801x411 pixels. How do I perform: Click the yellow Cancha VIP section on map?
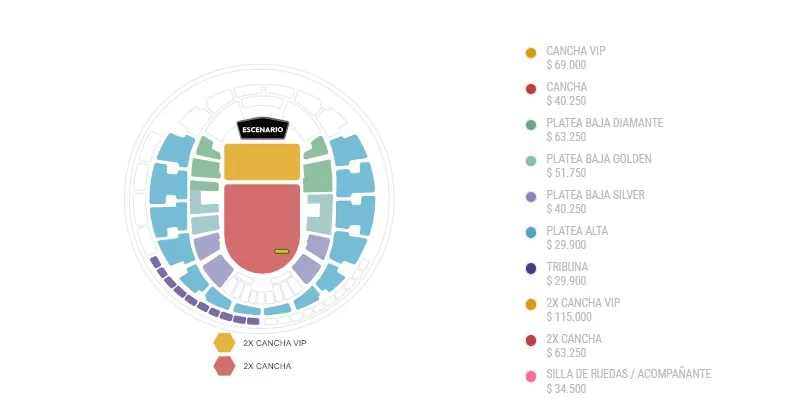point(262,162)
